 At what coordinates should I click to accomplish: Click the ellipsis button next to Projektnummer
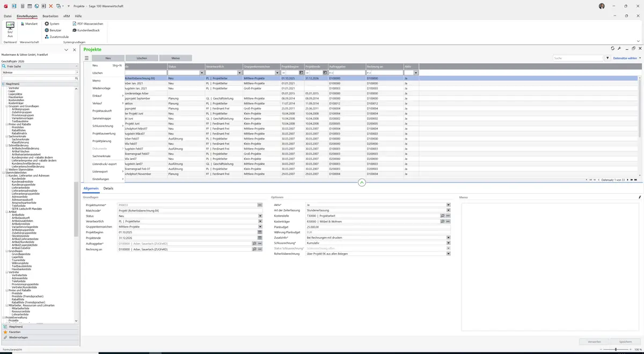(x=260, y=205)
